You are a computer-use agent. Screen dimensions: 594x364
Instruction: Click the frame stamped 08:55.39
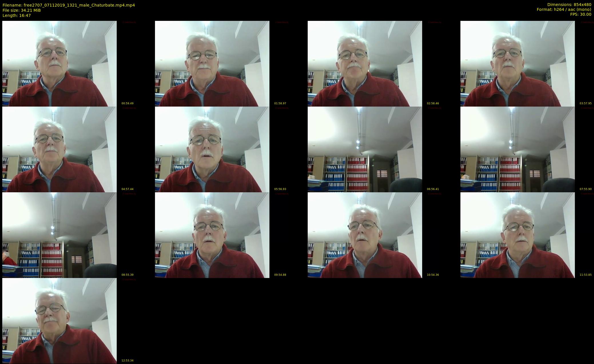[x=59, y=235]
